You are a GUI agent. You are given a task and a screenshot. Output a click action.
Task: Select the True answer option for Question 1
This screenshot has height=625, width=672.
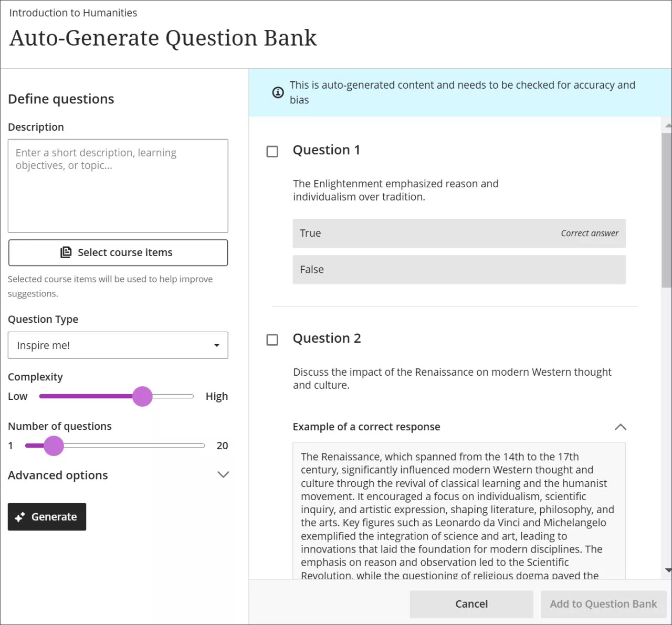coord(459,233)
